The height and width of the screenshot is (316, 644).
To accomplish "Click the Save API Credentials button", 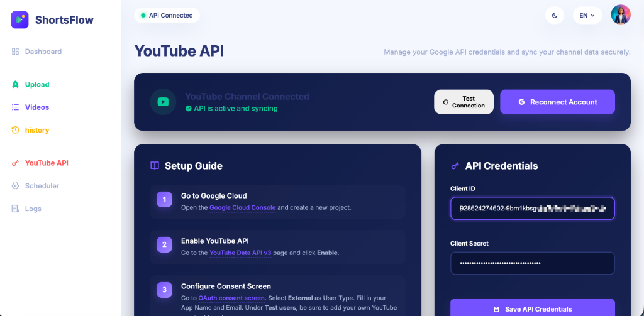I will [532, 308].
